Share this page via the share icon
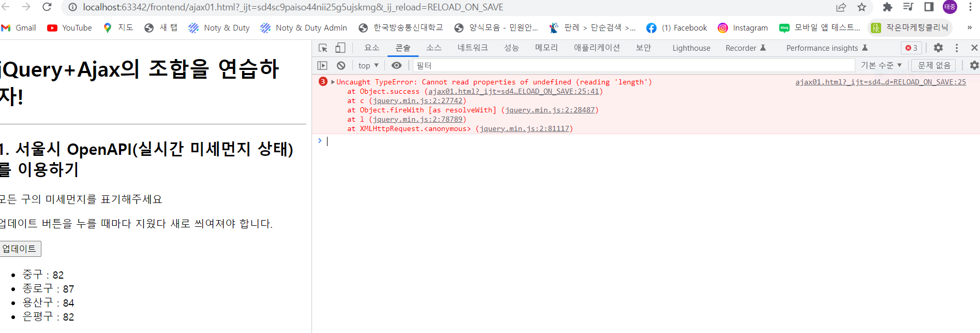 tap(841, 7)
